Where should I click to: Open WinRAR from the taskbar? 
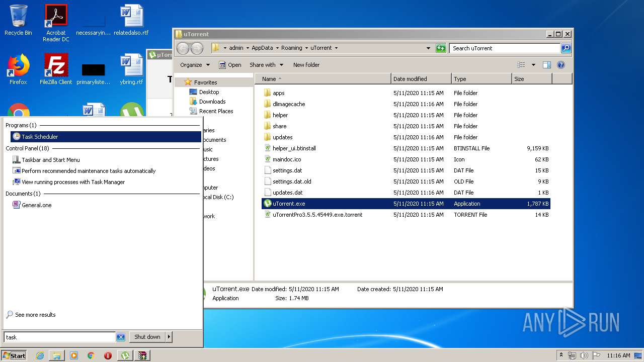[143, 355]
